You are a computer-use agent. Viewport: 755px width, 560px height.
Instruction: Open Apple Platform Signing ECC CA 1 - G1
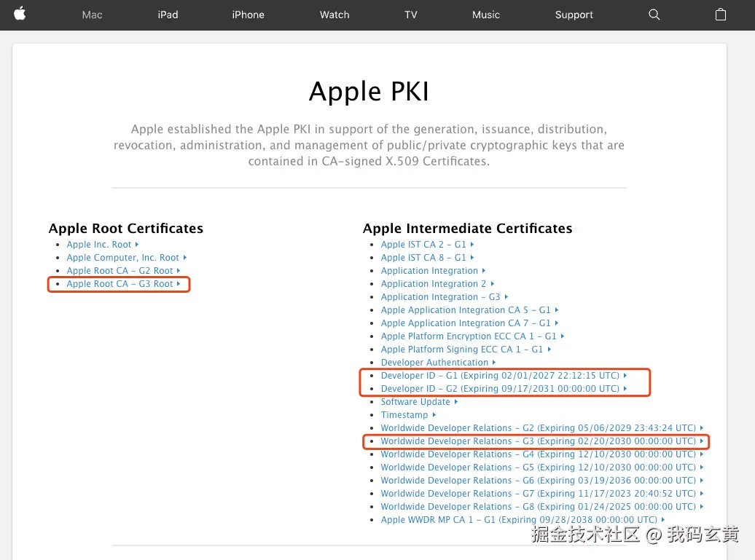pos(466,350)
